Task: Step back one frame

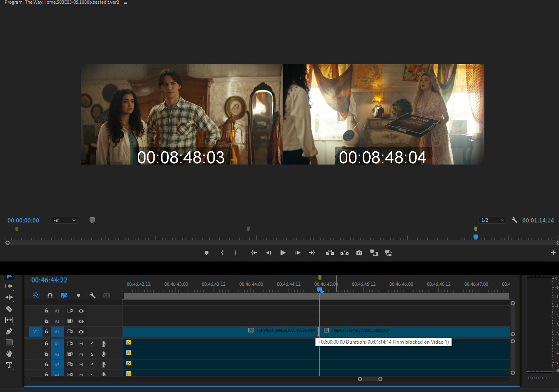Action: point(268,253)
